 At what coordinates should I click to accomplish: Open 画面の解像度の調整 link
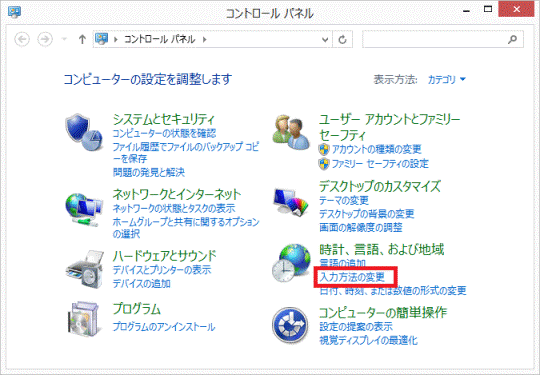coord(361,227)
